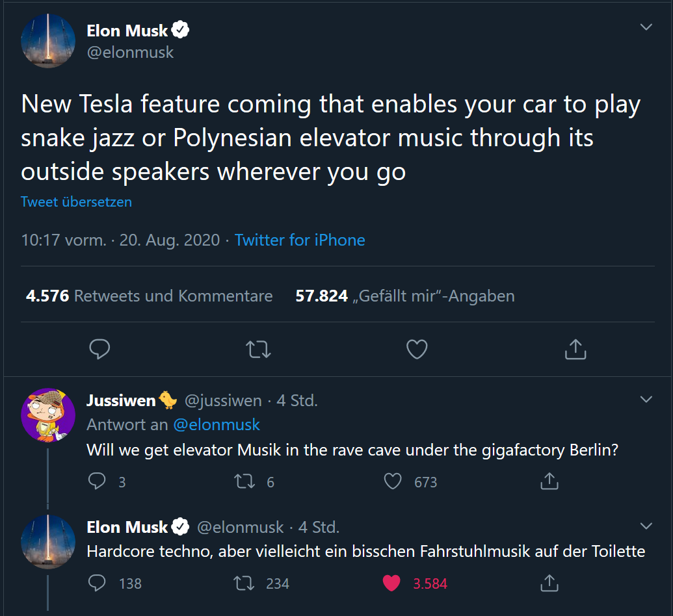Open the Twitter for iPhone link

(300, 240)
